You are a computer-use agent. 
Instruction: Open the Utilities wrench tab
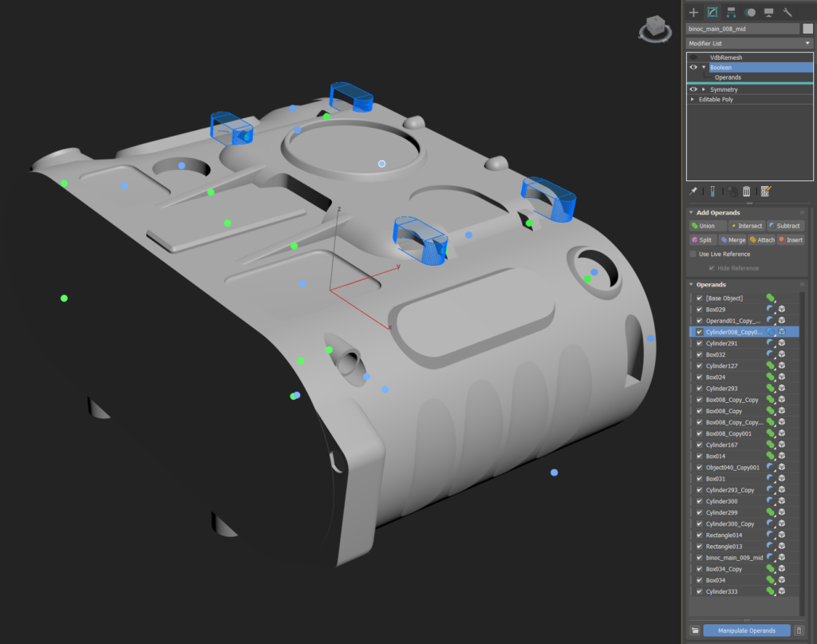click(787, 12)
